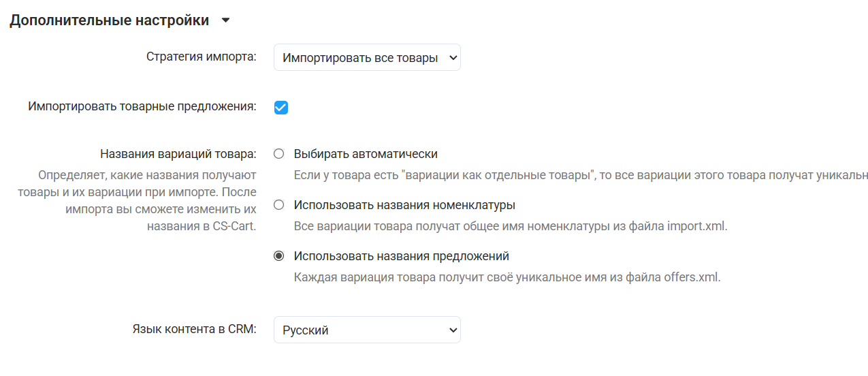
Task: Click the "Названия вариаций товара:" label
Action: (178, 153)
